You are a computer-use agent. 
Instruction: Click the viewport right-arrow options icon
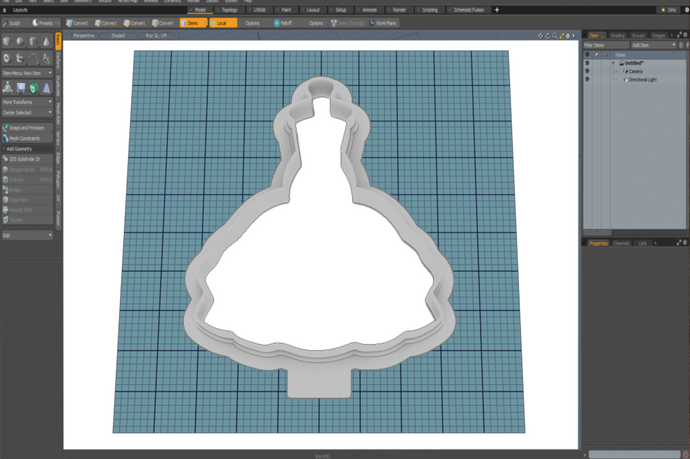(x=573, y=36)
